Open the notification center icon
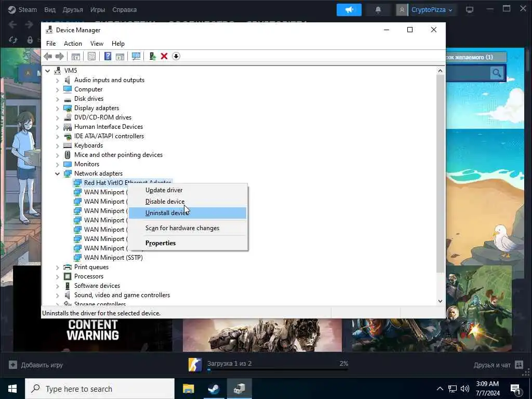Screen dimensions: 532x399 tap(516, 389)
